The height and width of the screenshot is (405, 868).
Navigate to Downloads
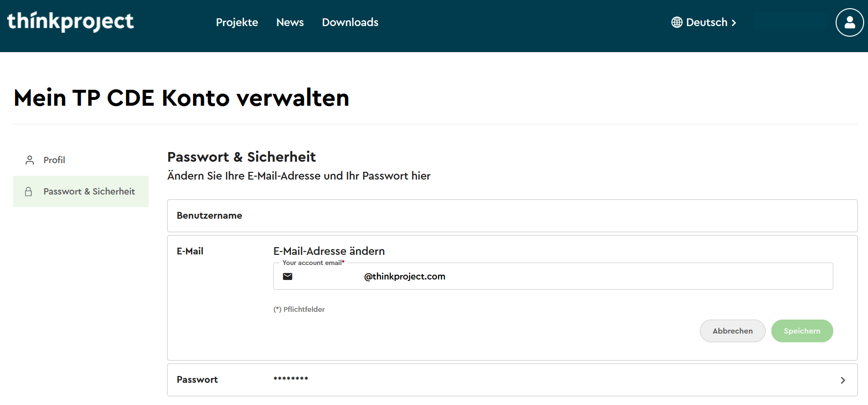tap(350, 22)
